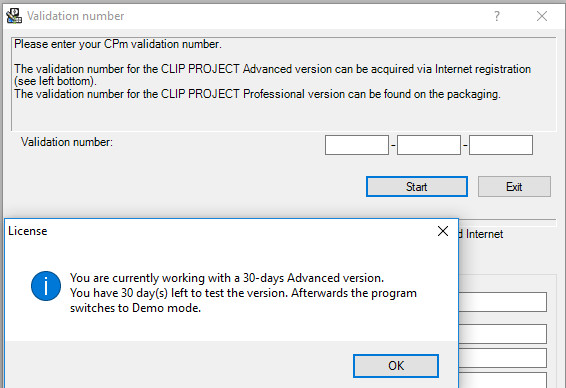
Task: Click the CLIP PROJECT application icon in title bar
Action: (14, 16)
